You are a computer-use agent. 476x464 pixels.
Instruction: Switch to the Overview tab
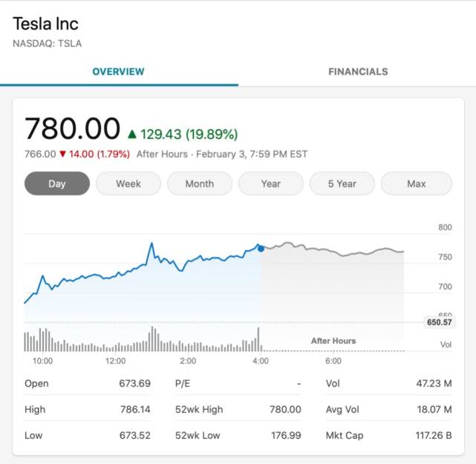(x=119, y=72)
